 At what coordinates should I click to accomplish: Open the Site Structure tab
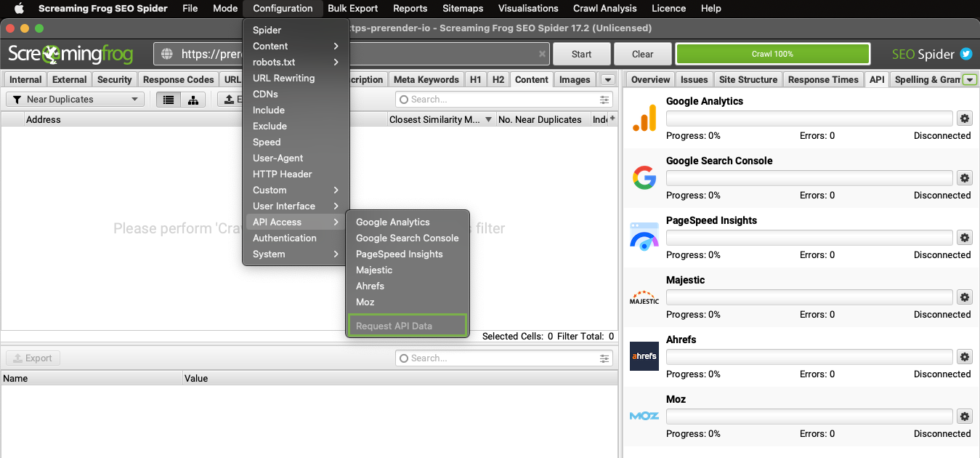(748, 80)
